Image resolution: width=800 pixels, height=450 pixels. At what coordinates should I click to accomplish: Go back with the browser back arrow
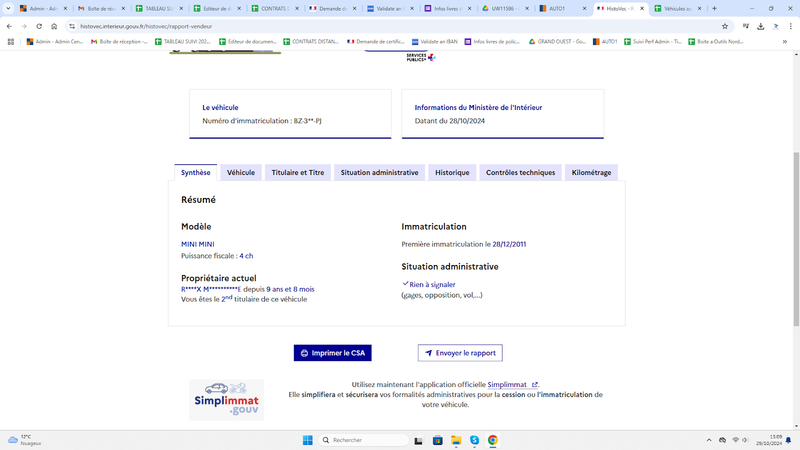pos(9,26)
